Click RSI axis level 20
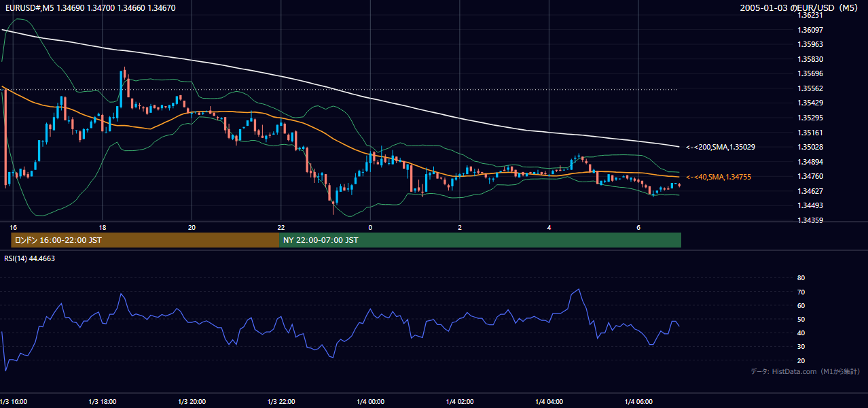 point(801,360)
